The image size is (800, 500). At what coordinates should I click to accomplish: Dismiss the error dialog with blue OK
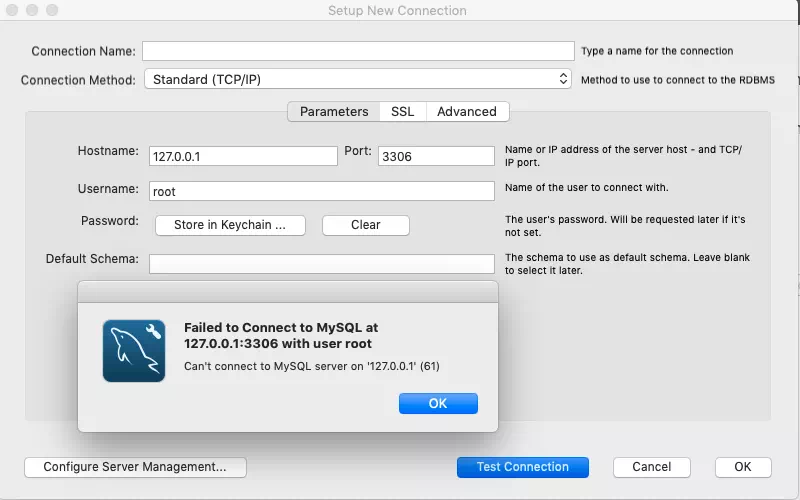[438, 404]
